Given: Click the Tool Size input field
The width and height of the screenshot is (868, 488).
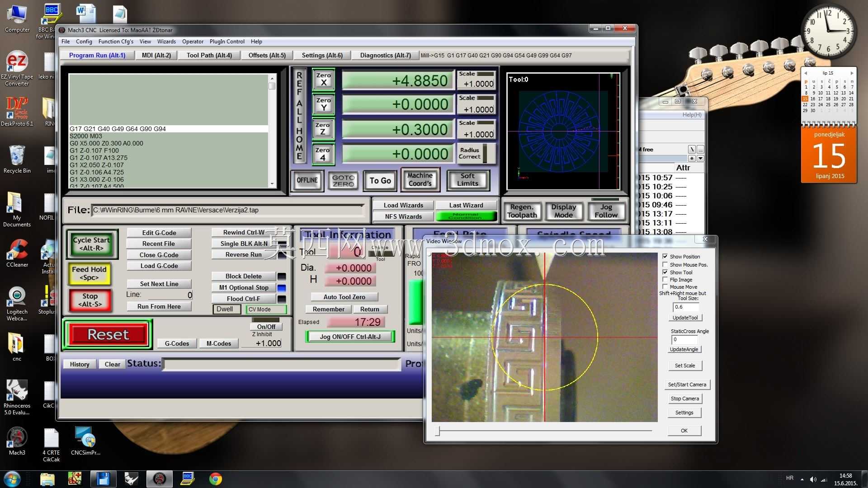Looking at the screenshot, I should pos(686,307).
